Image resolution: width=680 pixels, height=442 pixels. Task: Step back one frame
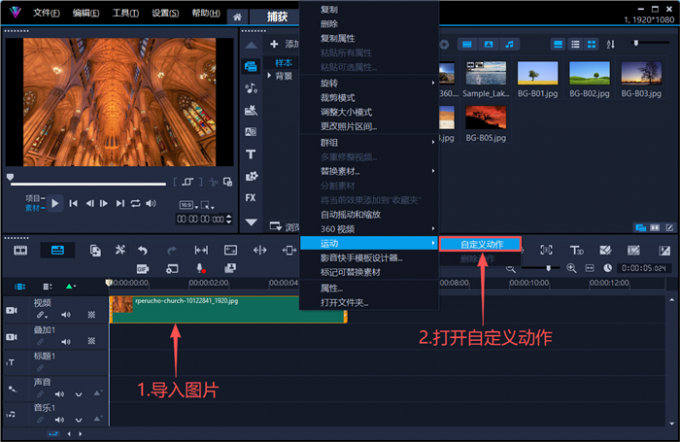89,203
